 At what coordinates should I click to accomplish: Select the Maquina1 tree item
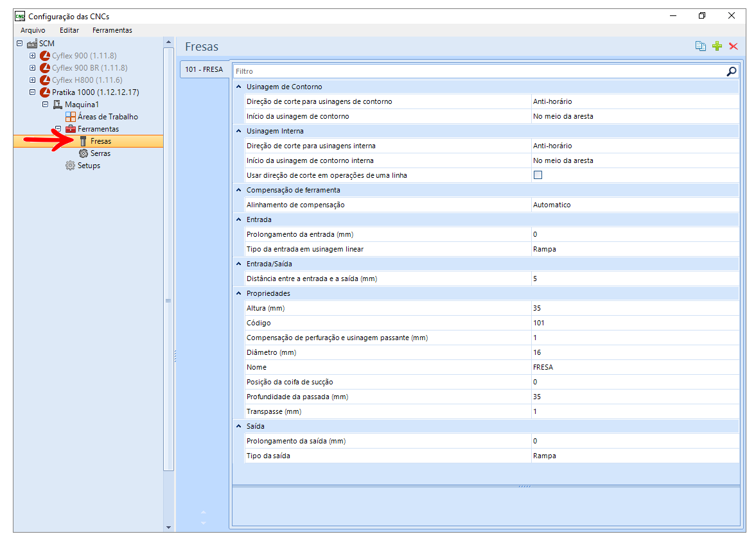[x=82, y=105]
